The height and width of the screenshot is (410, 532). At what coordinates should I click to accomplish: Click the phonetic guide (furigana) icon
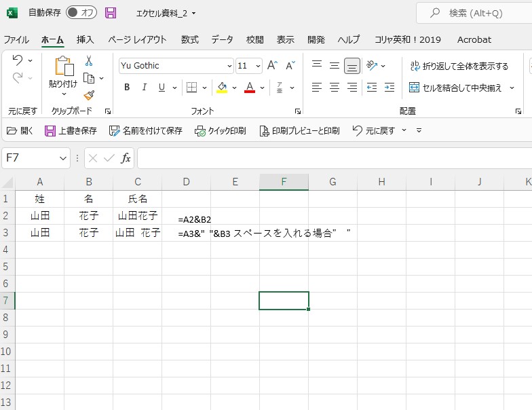point(280,87)
